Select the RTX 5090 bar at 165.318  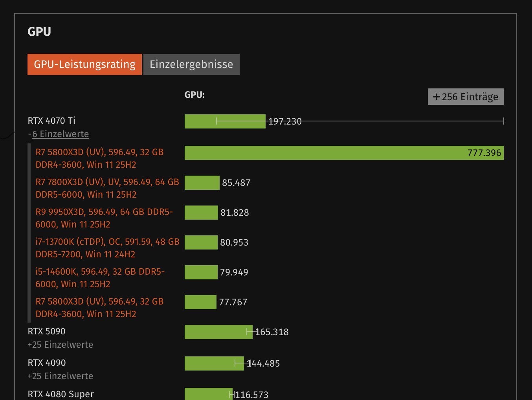(218, 332)
